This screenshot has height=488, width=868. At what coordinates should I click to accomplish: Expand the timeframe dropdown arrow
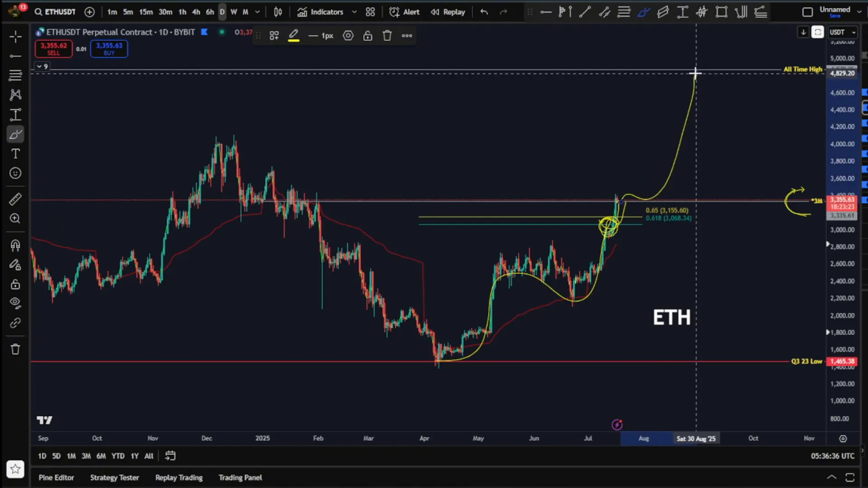pos(257,12)
